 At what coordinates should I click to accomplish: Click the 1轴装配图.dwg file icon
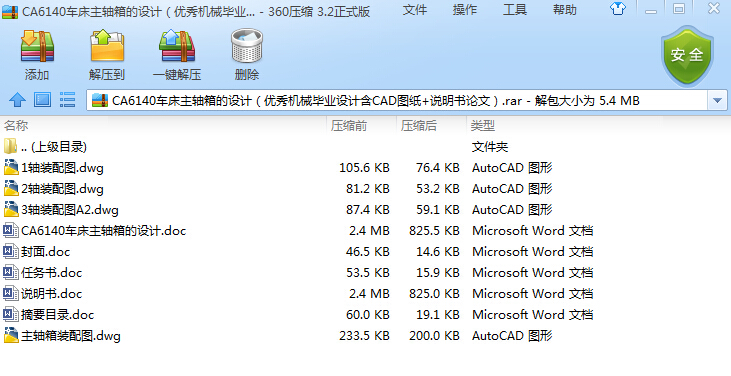point(11,167)
